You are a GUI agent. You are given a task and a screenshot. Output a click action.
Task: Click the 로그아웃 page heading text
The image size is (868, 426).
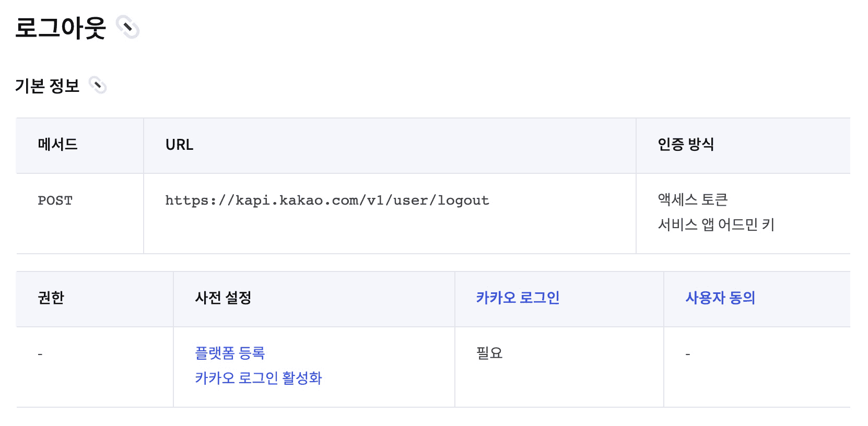61,28
